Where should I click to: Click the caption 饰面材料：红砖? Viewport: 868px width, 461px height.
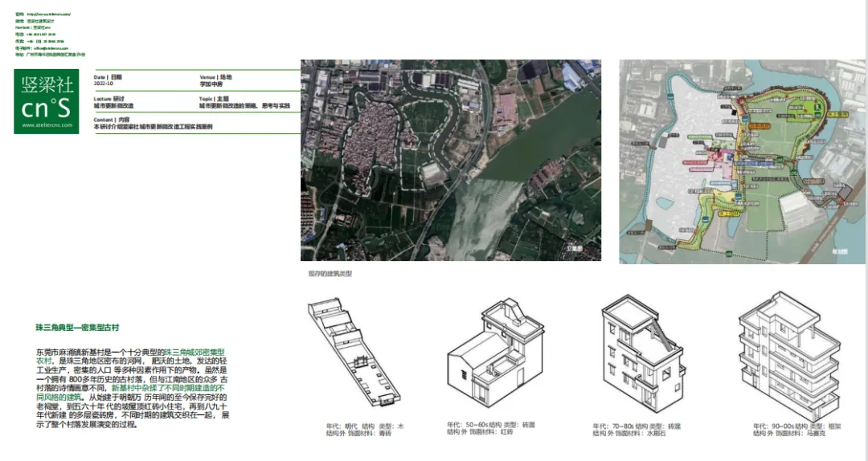coord(491,431)
